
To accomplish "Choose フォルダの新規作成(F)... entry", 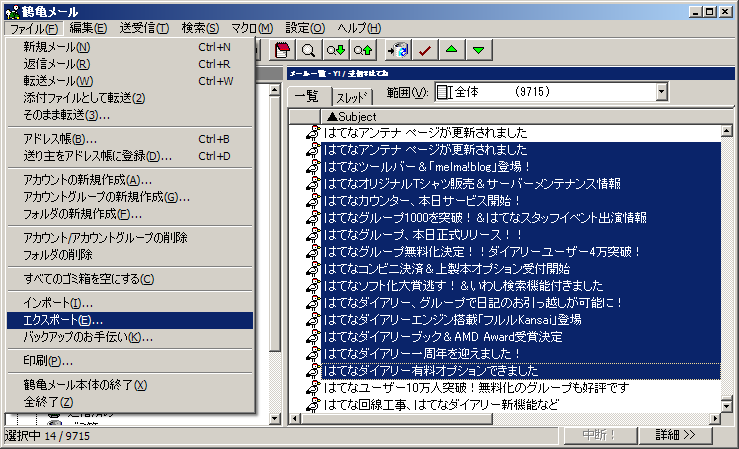I will point(130,214).
